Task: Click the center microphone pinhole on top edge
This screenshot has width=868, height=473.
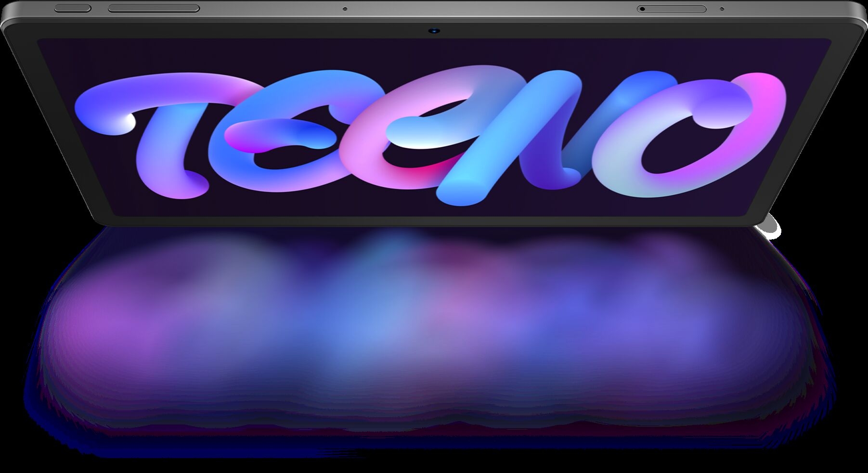Action: [345, 9]
